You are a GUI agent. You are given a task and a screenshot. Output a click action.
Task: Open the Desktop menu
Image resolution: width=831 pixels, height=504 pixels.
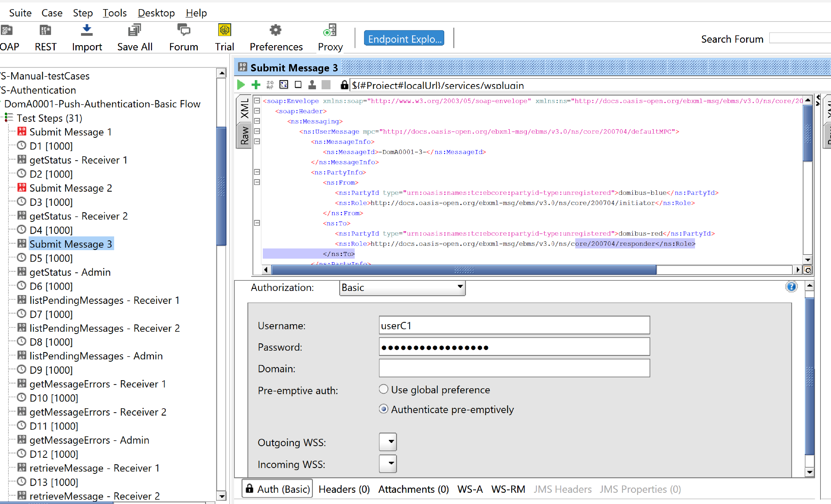point(156,13)
